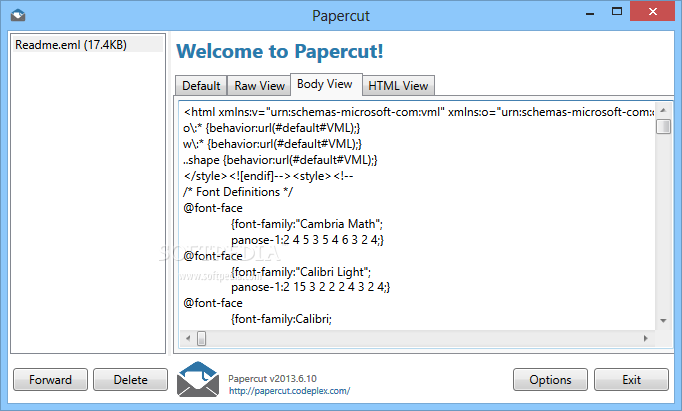Click the 'Cambria Math' font-family line
Viewport: 682px width, 411px height.
(x=307, y=224)
